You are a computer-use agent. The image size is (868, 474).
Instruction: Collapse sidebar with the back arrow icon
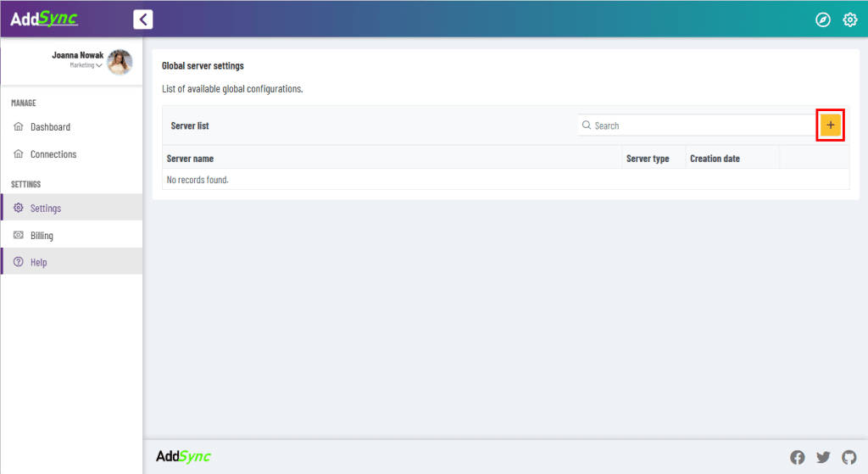(x=143, y=20)
